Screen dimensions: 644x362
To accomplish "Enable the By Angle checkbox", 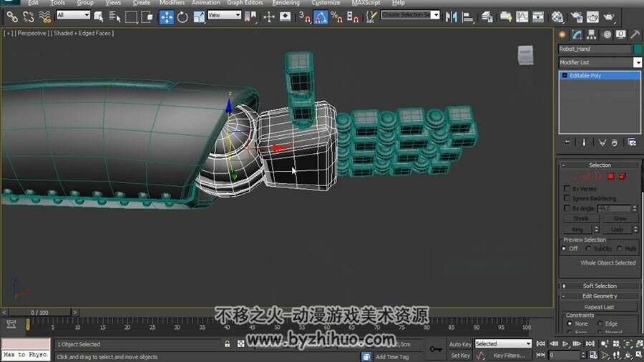I will tap(567, 208).
